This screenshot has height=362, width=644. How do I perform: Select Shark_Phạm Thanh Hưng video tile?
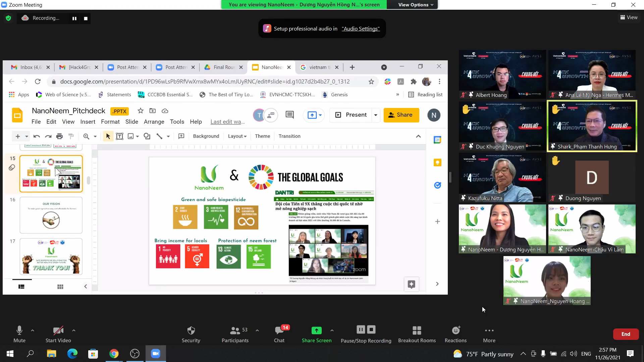point(592,126)
